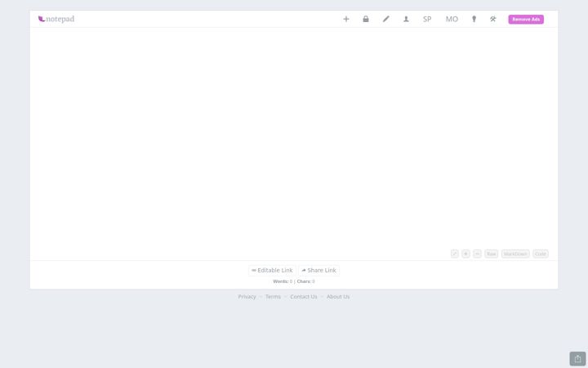Click the MO toolbar item
The width and height of the screenshot is (588, 368).
pyautogui.click(x=452, y=19)
